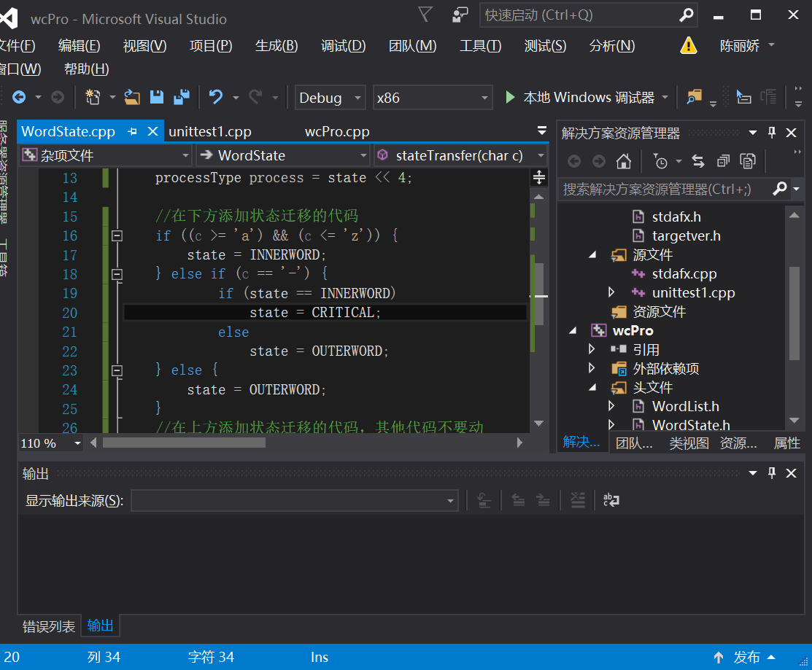Expand the unittest1.cpp tree node
The height and width of the screenshot is (670, 812).
pyautogui.click(x=611, y=292)
